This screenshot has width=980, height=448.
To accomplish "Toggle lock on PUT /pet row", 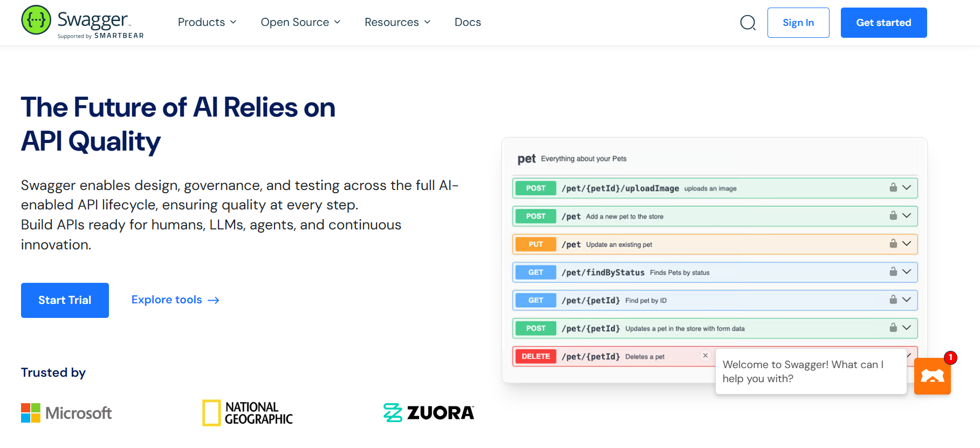I will pos(893,243).
